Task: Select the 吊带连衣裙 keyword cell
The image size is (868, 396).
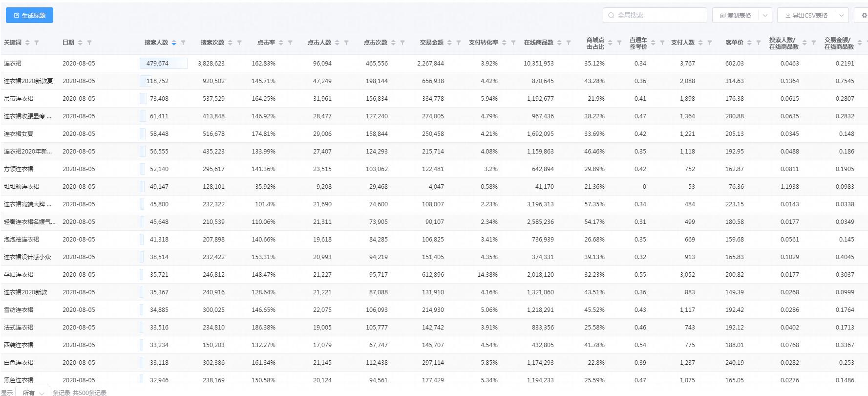Action: point(19,99)
